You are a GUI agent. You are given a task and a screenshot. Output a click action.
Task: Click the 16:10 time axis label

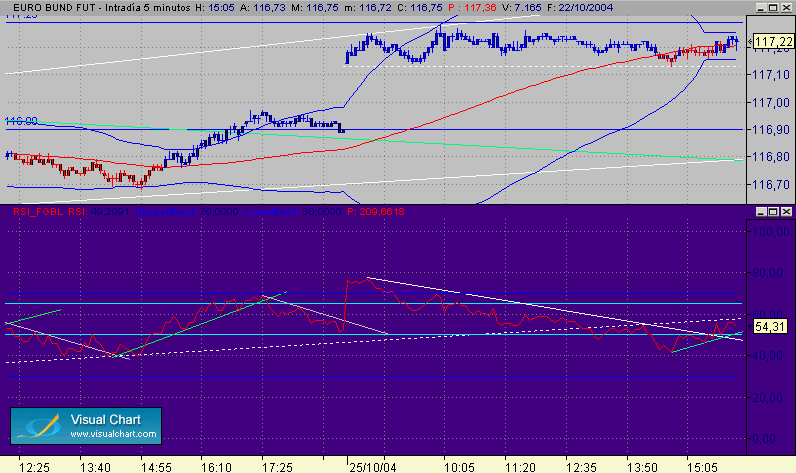[x=216, y=467]
